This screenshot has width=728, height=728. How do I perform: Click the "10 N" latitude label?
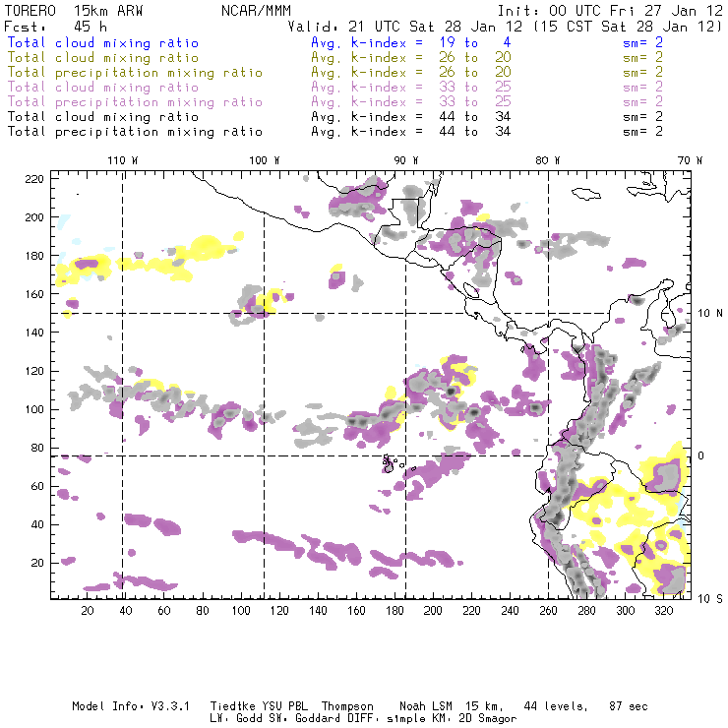click(710, 314)
